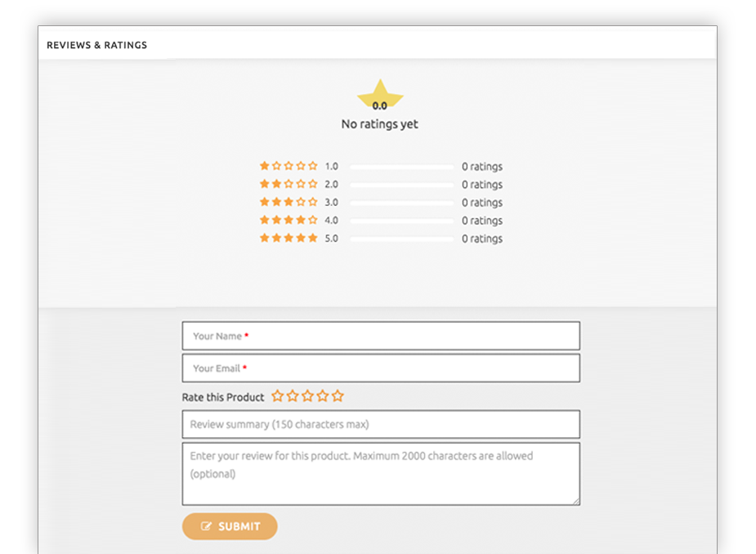Viewport: 756px width, 554px height.
Task: Click the 'No ratings yet' text
Action: (x=380, y=124)
